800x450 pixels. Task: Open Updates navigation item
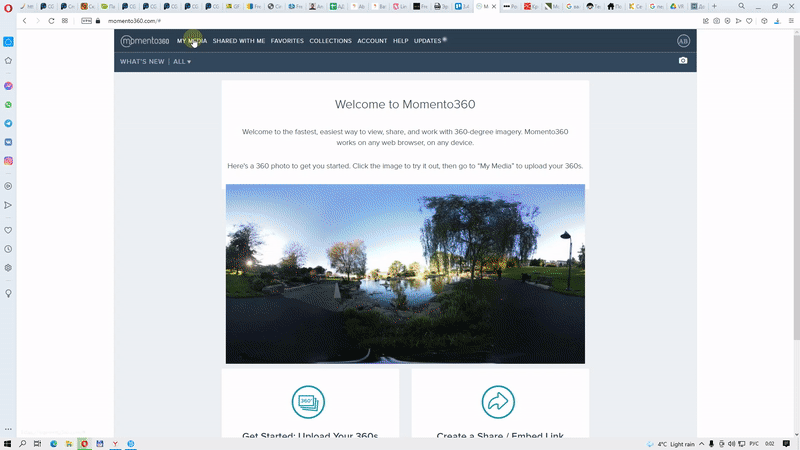click(x=430, y=41)
